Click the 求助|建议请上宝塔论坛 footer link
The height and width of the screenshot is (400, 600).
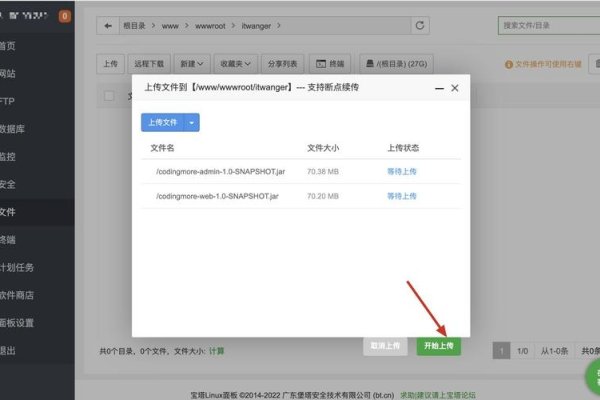438,395
